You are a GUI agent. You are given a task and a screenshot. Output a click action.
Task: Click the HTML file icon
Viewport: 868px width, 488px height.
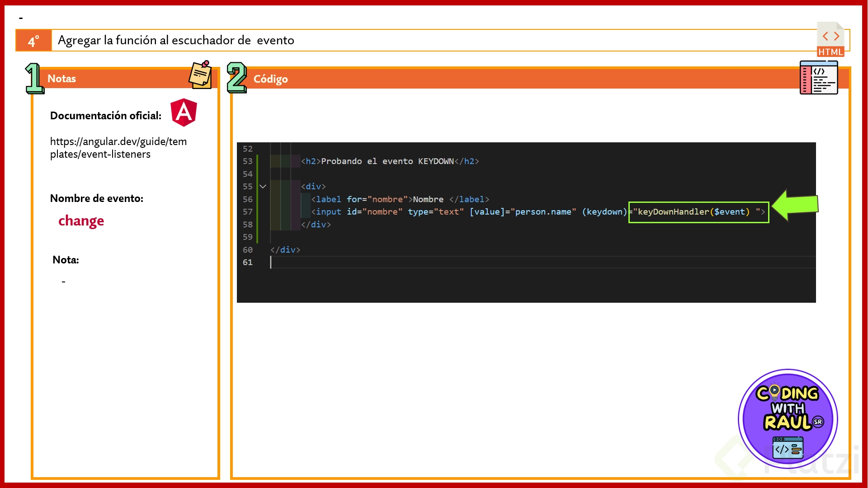pos(830,40)
